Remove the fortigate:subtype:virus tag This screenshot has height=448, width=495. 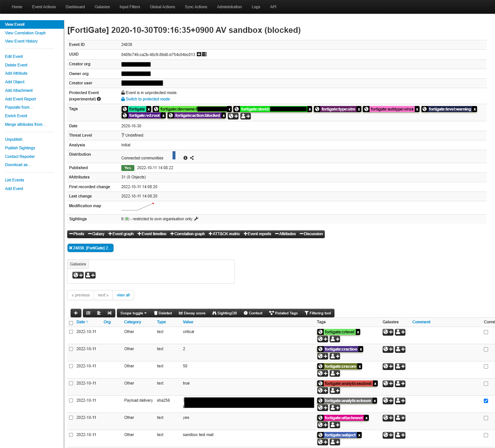coord(417,109)
